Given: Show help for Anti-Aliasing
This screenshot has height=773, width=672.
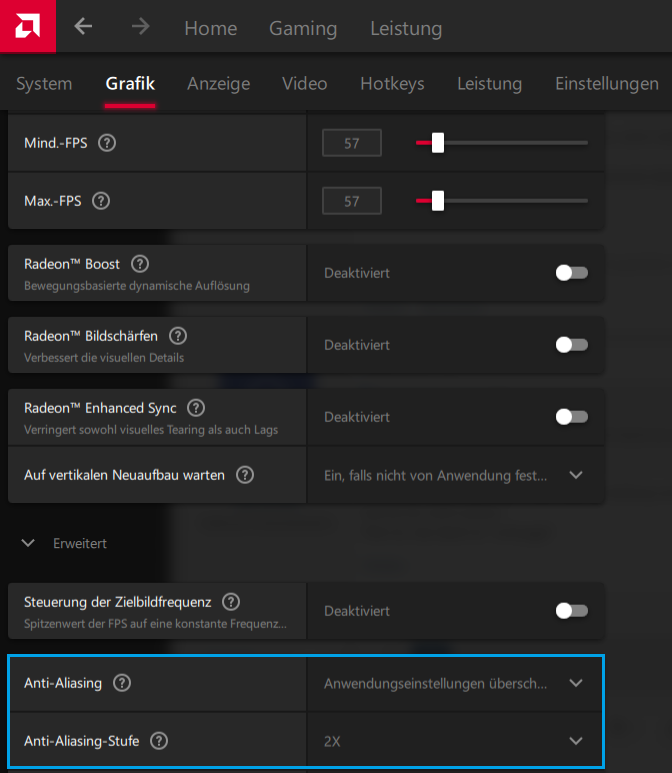Looking at the screenshot, I should pyautogui.click(x=122, y=683).
